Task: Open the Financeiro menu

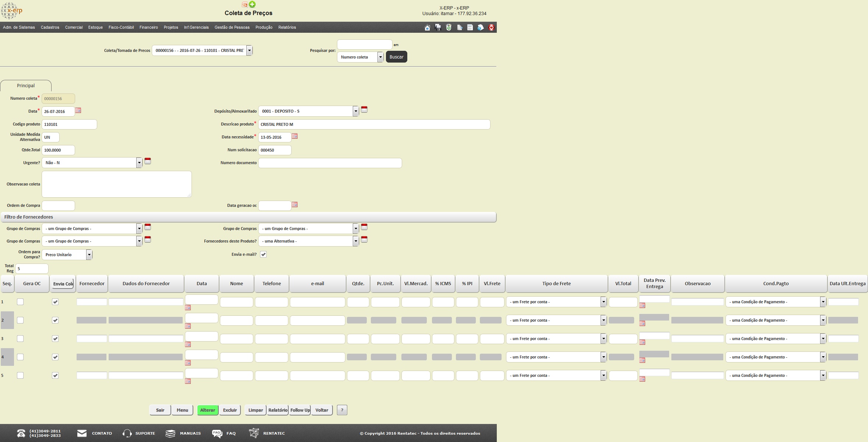Action: tap(149, 28)
